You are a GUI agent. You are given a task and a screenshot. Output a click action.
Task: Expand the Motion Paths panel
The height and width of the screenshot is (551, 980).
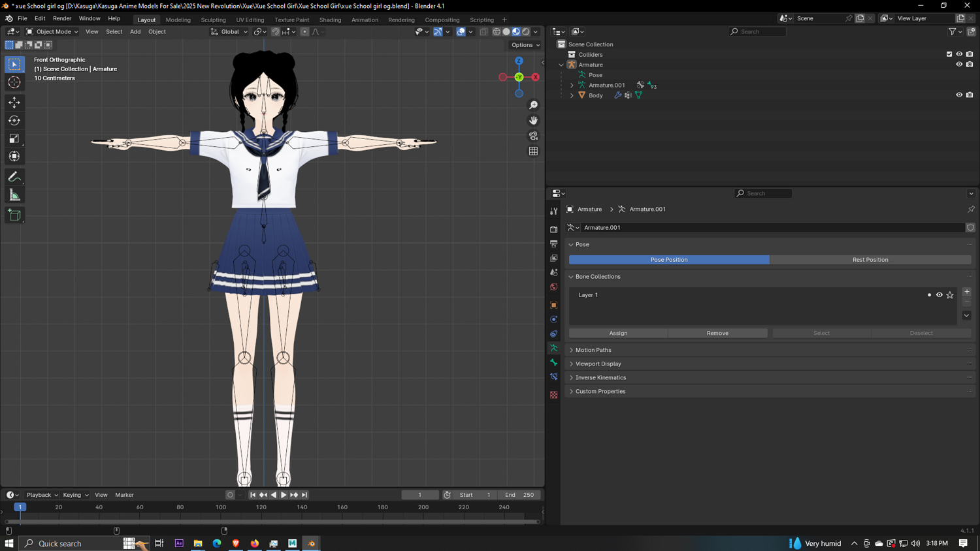coord(593,350)
